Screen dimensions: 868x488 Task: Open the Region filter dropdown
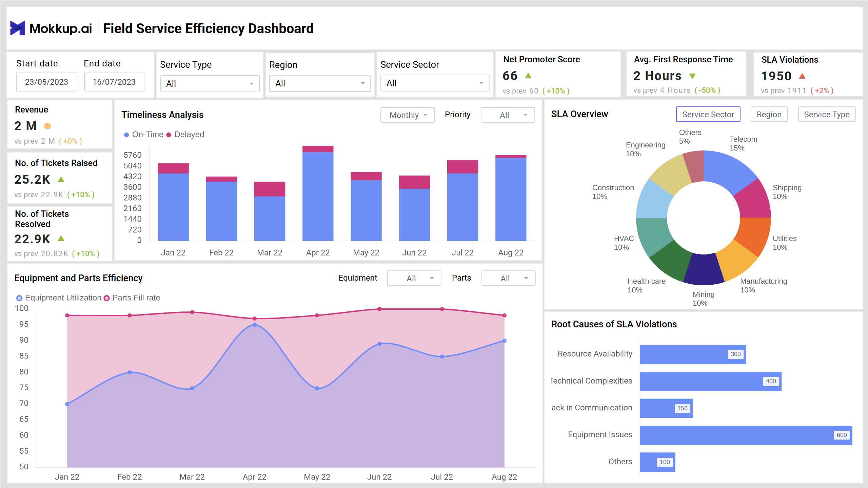coord(320,83)
